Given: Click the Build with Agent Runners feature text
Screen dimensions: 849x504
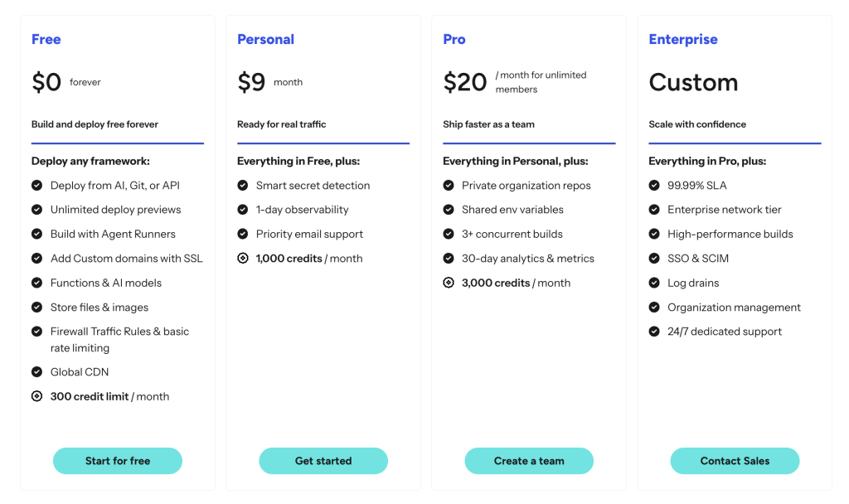Looking at the screenshot, I should 113,234.
